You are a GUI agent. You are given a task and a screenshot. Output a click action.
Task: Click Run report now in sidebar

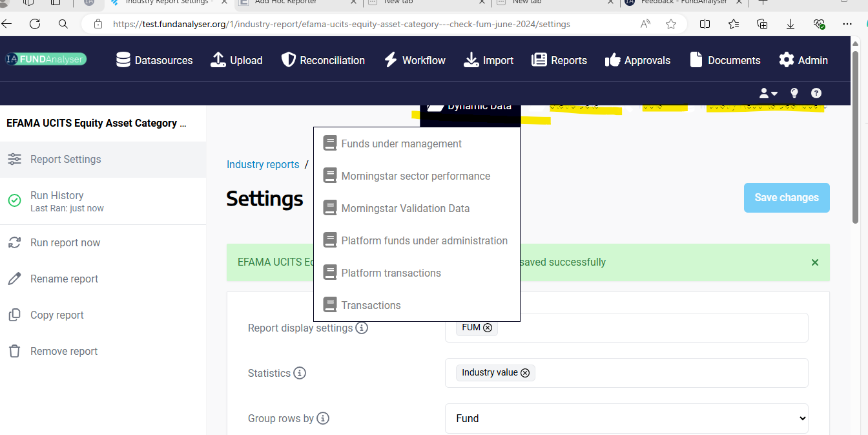(x=65, y=242)
